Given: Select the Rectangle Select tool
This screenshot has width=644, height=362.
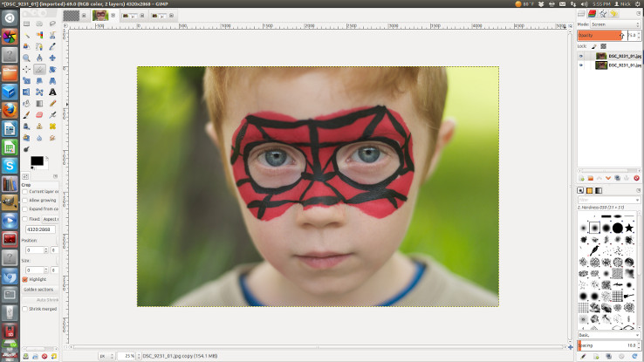Looking at the screenshot, I should [26, 24].
